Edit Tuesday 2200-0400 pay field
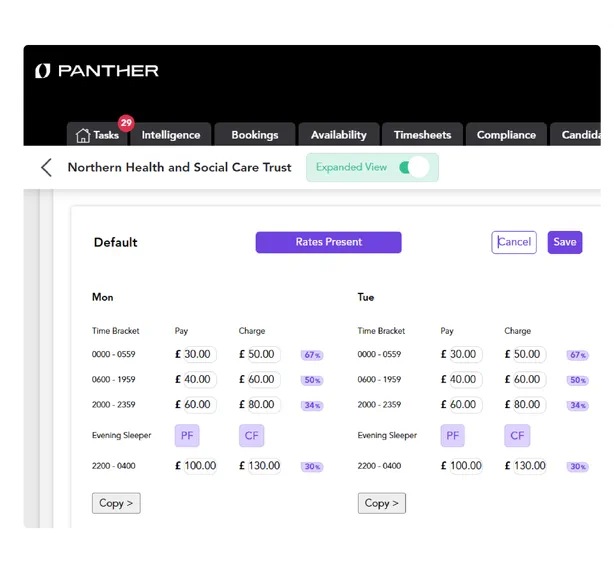The image size is (614, 570). 466,466
